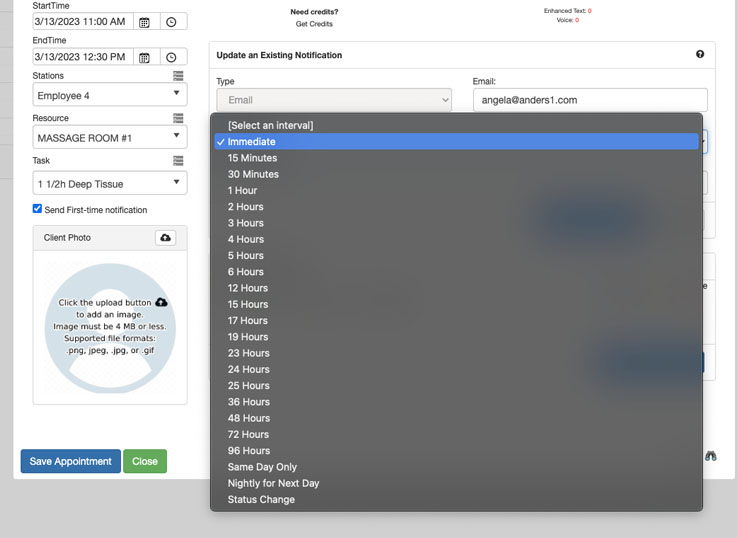This screenshot has height=538, width=737.
Task: Click the cloud upload icon for Client Photo
Action: point(166,238)
